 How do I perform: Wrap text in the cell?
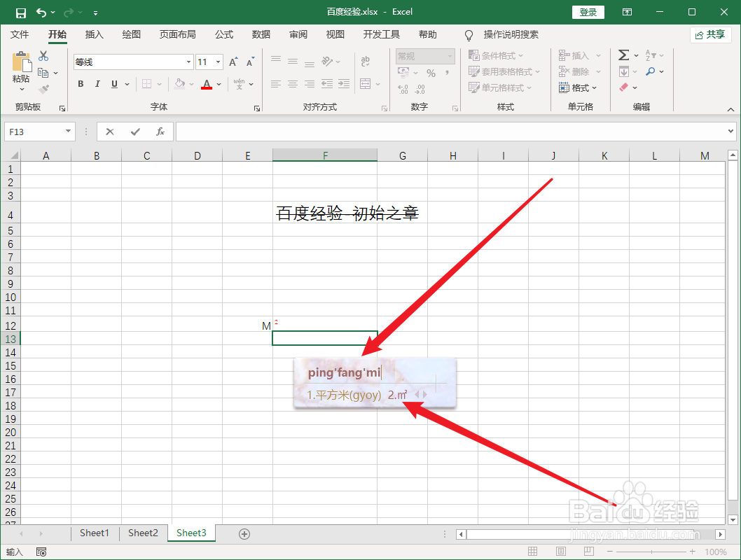366,61
